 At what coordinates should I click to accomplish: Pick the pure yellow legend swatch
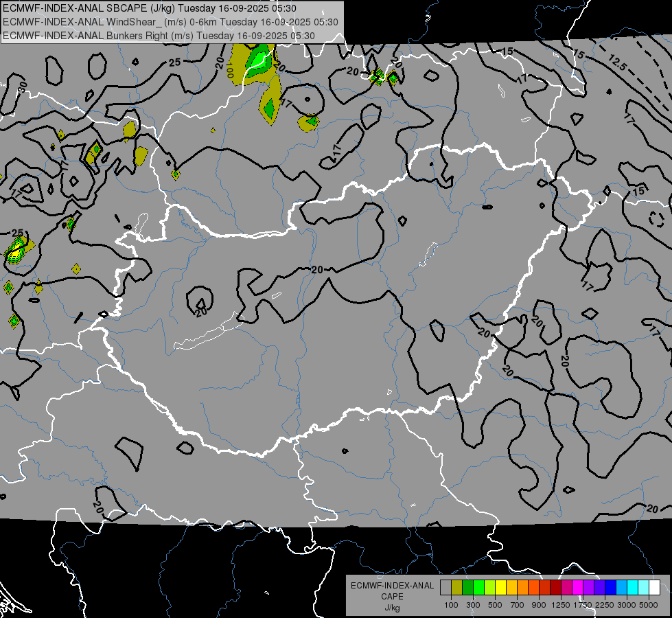[x=500, y=588]
